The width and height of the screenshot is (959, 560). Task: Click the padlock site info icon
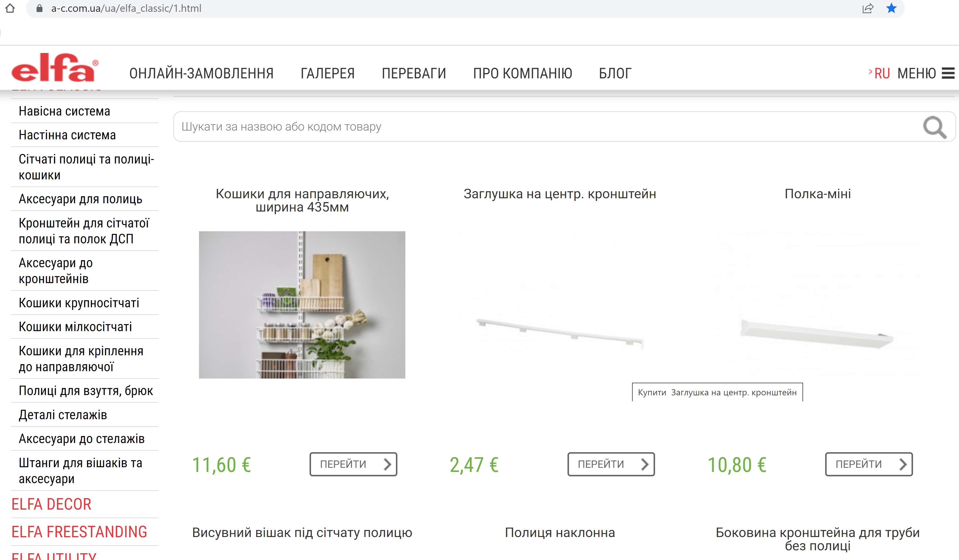point(39,8)
